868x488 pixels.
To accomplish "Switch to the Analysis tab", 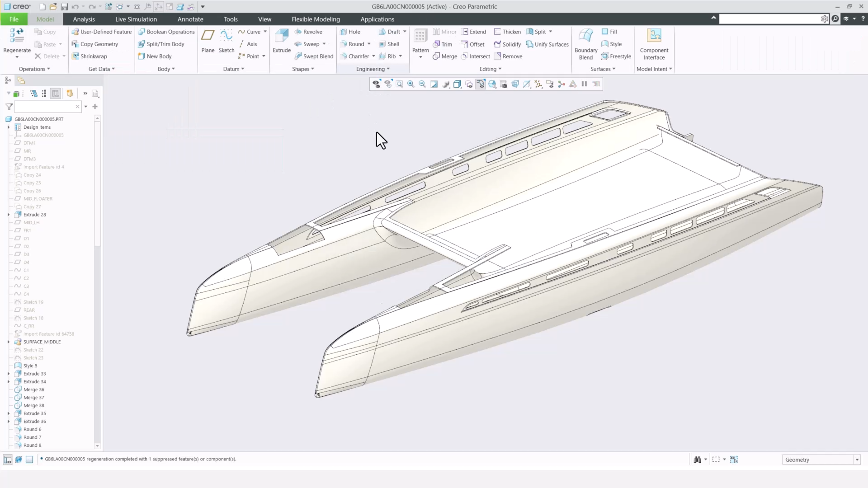I will [x=84, y=19].
